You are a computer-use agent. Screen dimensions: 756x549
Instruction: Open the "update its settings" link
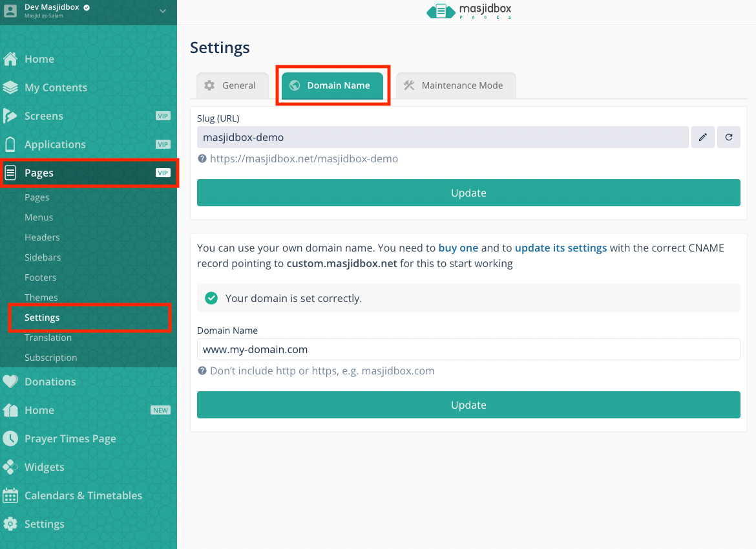coord(560,248)
